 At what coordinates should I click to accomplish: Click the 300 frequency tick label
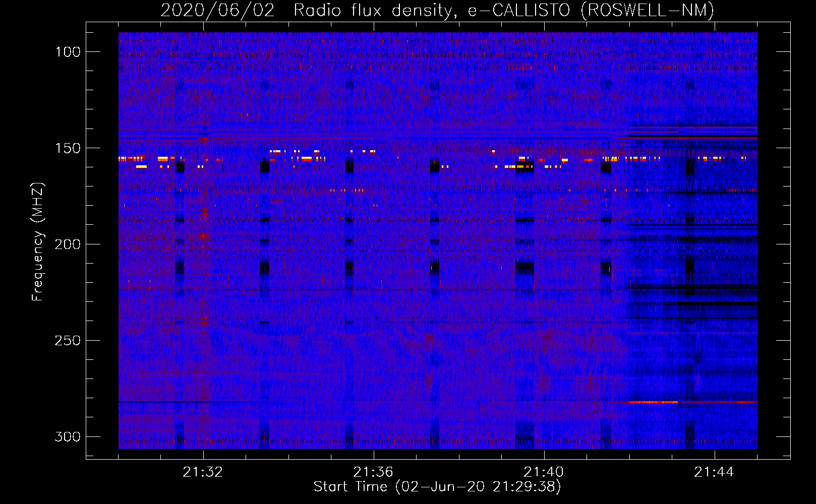tap(68, 436)
